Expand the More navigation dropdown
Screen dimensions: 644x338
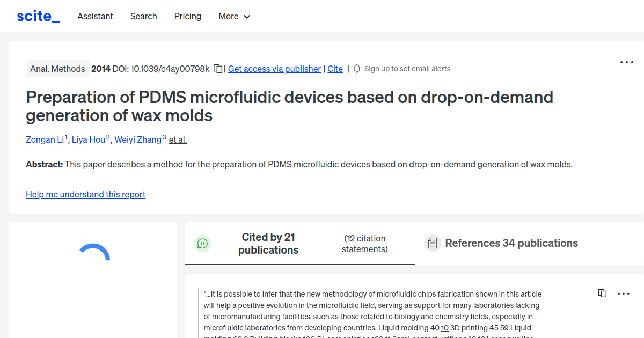click(234, 16)
